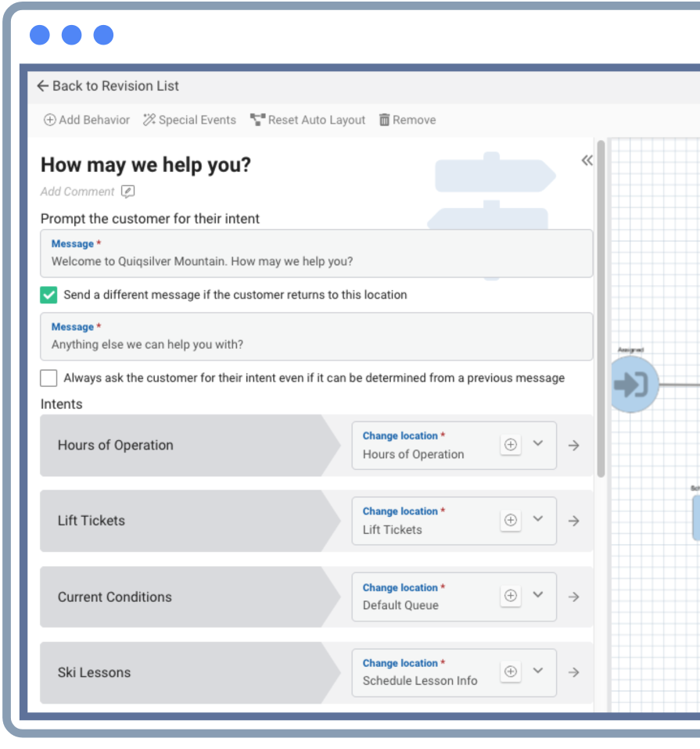Image resolution: width=700 pixels, height=749 pixels.
Task: Click plus icon in Current Conditions row
Action: point(510,596)
